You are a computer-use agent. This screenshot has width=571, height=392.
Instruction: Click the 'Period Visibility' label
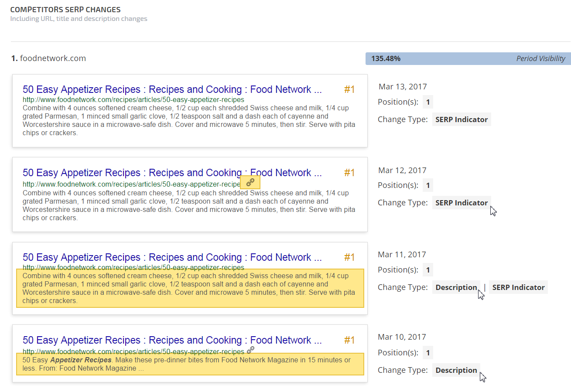541,58
